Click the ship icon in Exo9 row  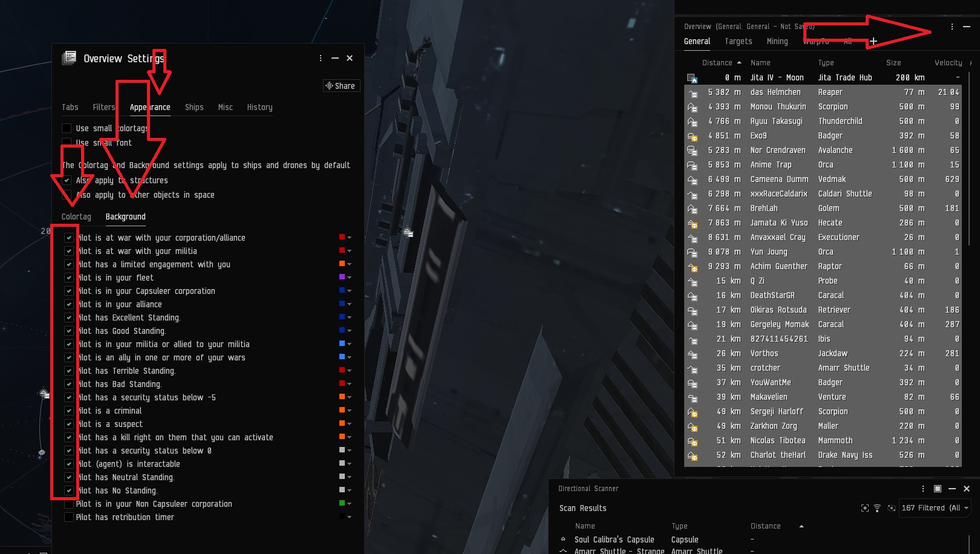[x=692, y=136]
